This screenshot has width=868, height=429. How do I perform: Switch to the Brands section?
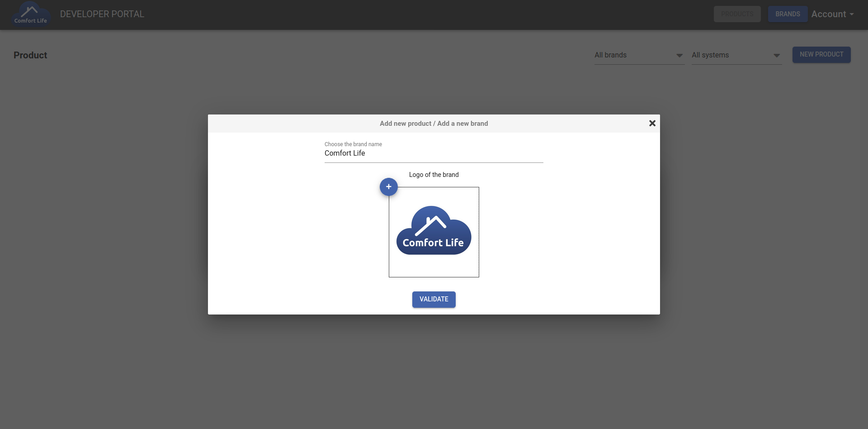[788, 14]
